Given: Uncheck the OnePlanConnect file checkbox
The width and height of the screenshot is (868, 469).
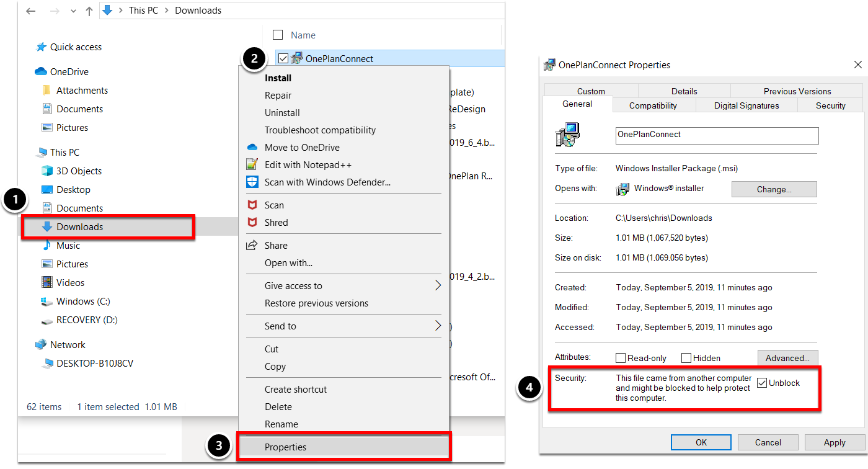Looking at the screenshot, I should pos(283,58).
